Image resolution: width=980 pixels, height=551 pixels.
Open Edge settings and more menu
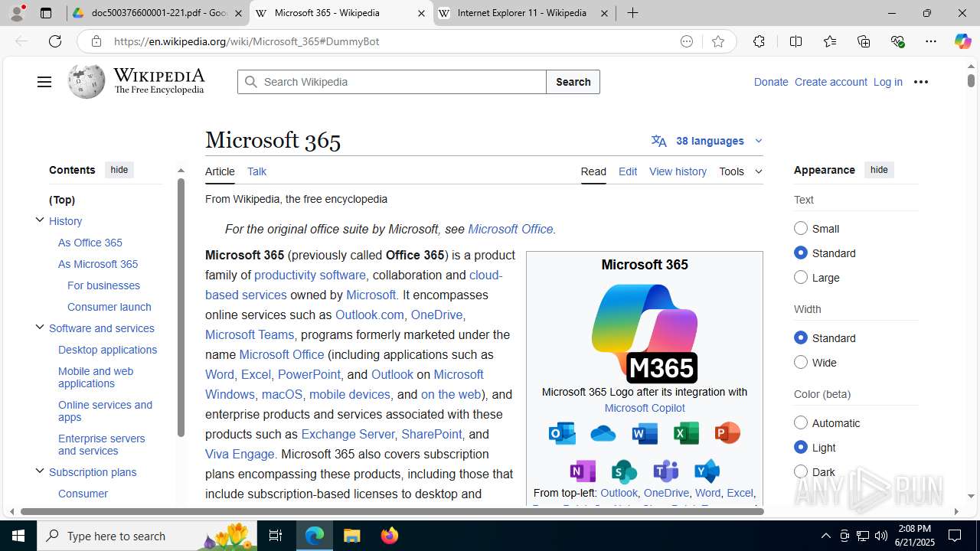coord(931,41)
